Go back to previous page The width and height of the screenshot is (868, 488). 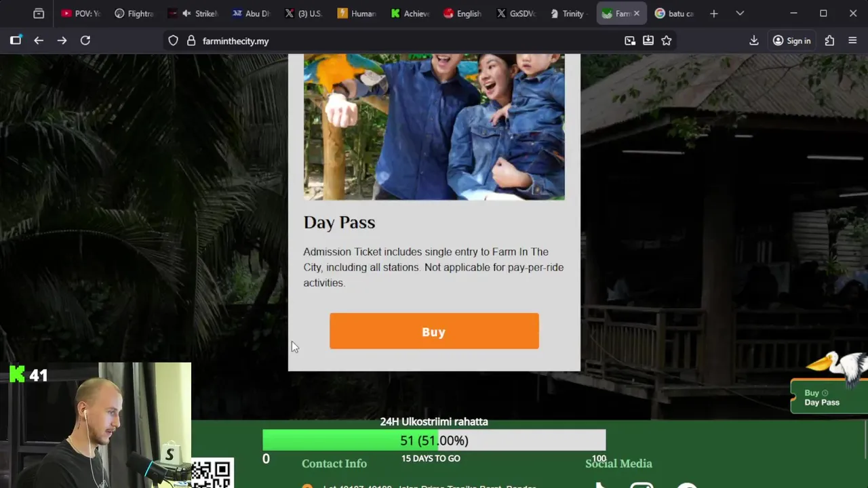pos(39,41)
